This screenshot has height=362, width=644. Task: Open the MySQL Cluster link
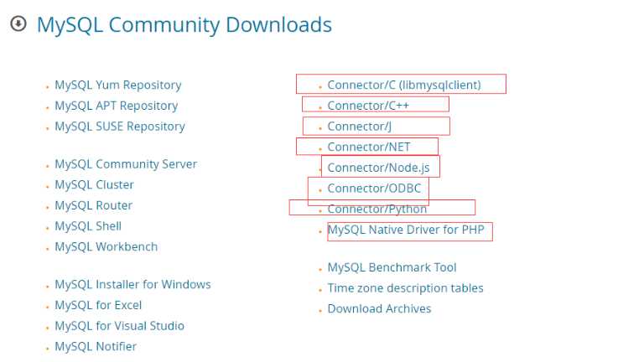pos(94,184)
